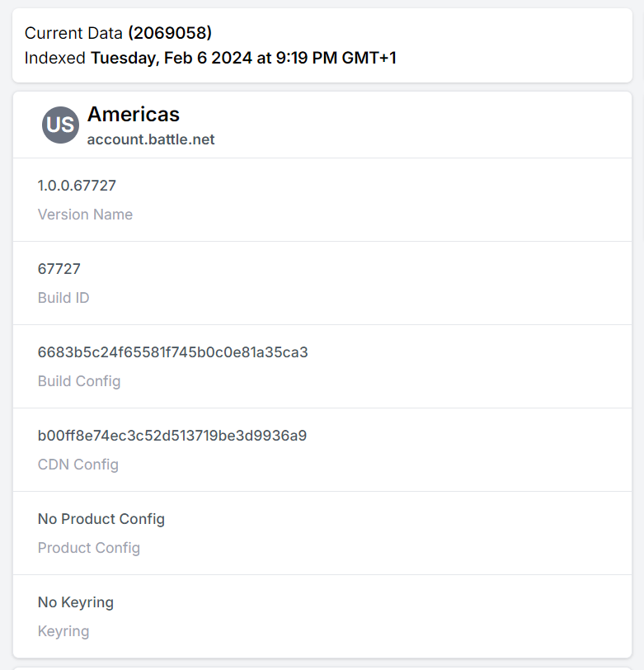The height and width of the screenshot is (670, 644).
Task: Click the Build Config label
Action: pyautogui.click(x=79, y=380)
